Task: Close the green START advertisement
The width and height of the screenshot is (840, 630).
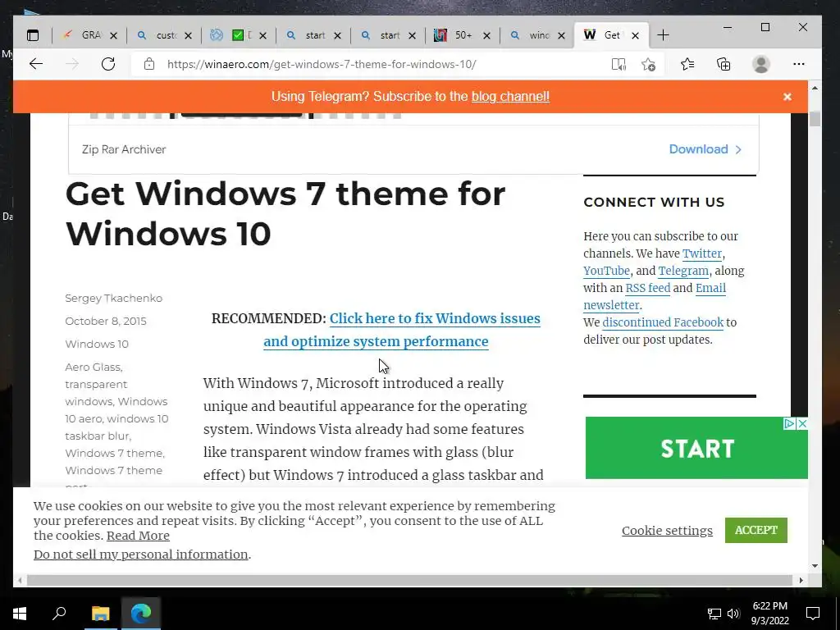Action: click(802, 424)
